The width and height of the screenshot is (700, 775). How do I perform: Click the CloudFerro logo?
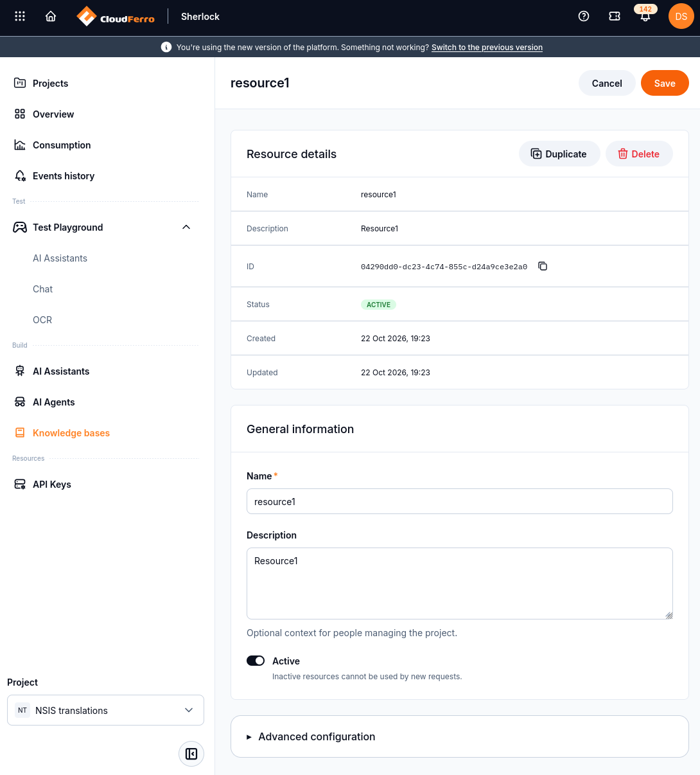pos(115,17)
